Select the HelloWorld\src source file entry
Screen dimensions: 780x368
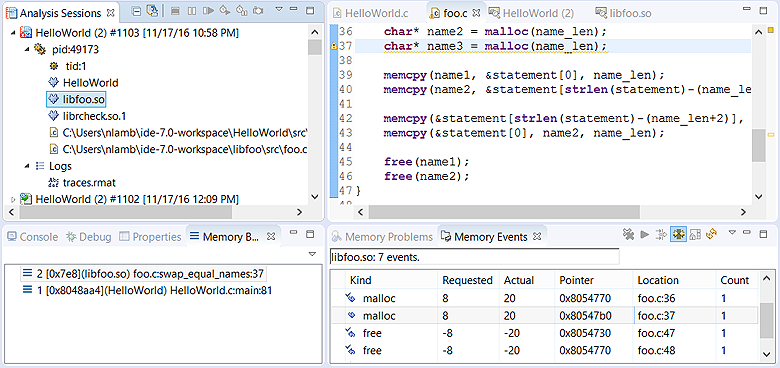pos(185,133)
